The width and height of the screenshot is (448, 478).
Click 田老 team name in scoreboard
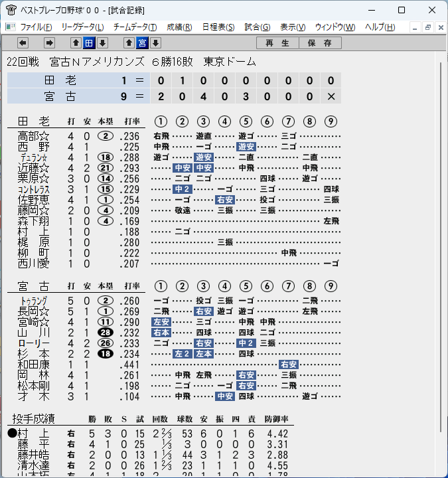60,80
